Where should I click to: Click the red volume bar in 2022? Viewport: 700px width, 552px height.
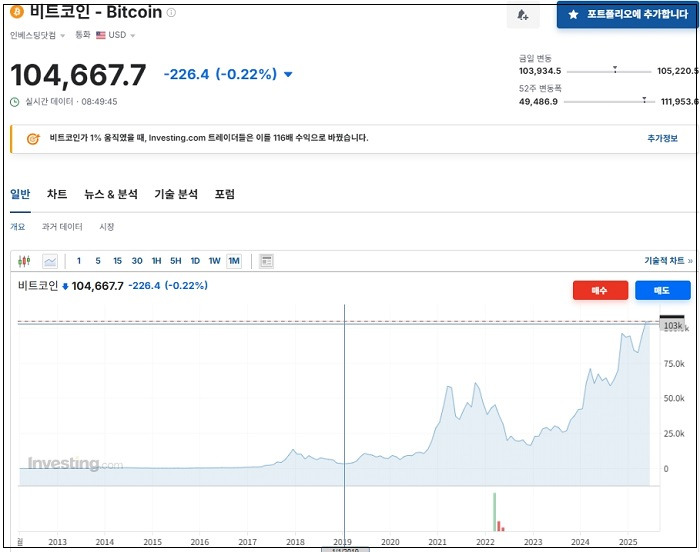click(x=499, y=526)
